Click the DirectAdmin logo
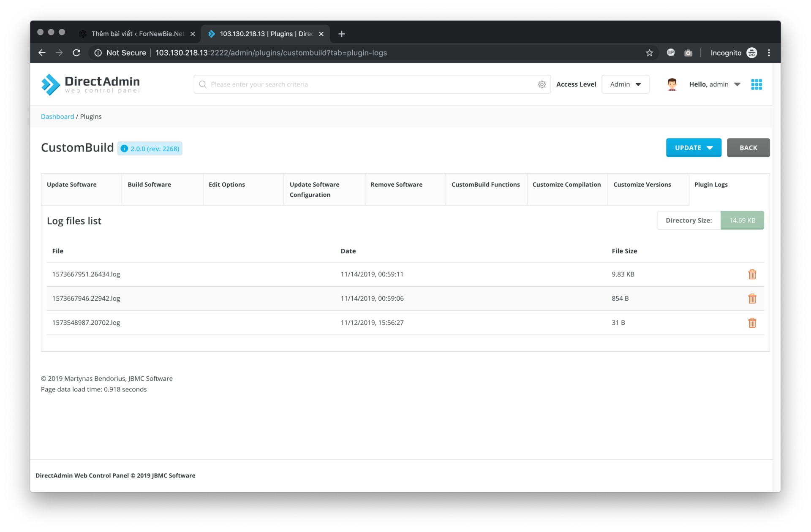The height and width of the screenshot is (532, 811). point(90,84)
